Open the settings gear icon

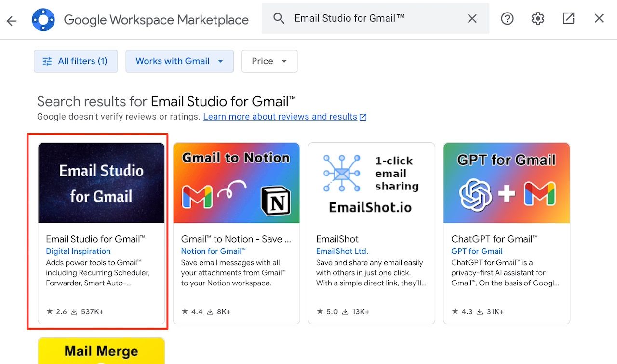coord(538,19)
